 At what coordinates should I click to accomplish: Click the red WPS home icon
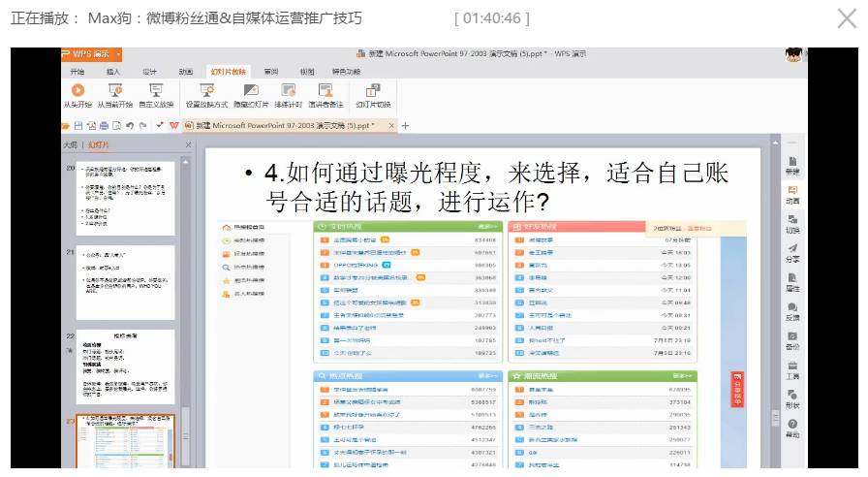(x=173, y=126)
